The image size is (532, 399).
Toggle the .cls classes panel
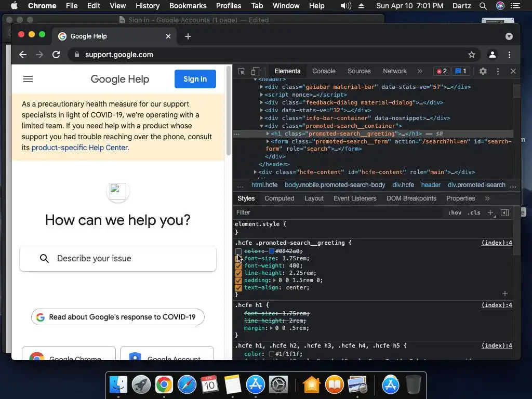pyautogui.click(x=474, y=212)
